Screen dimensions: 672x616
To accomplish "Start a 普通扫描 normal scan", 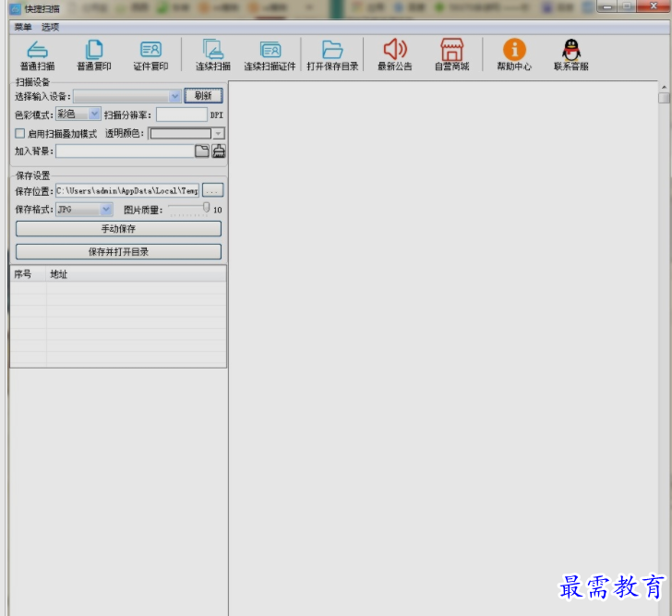I will (37, 54).
